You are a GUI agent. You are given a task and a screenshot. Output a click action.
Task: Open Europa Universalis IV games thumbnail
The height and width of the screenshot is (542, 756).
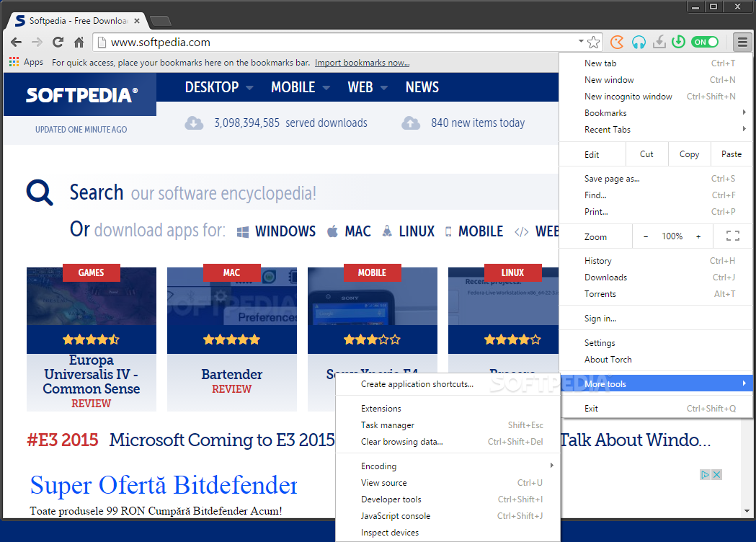pos(92,296)
